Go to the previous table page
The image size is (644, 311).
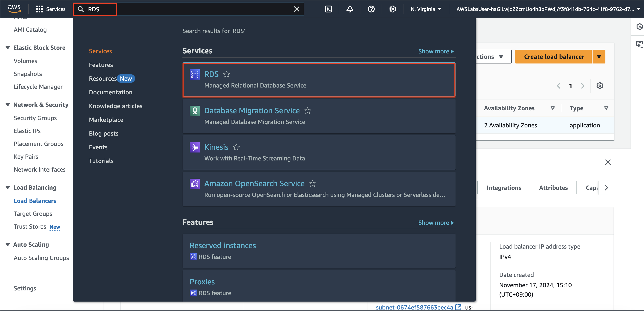click(559, 86)
